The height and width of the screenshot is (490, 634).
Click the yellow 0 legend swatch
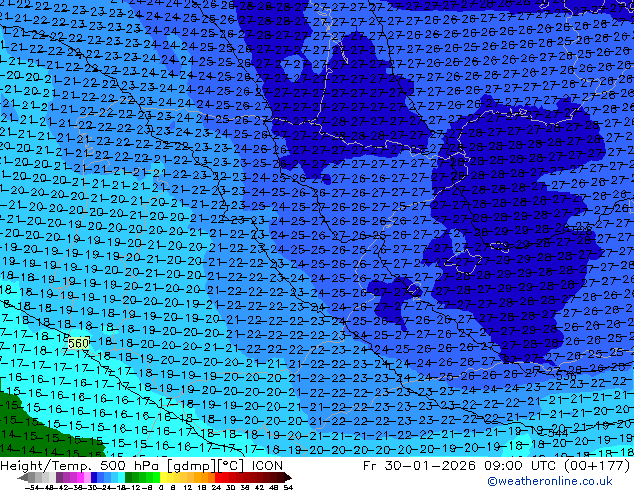tap(163, 477)
